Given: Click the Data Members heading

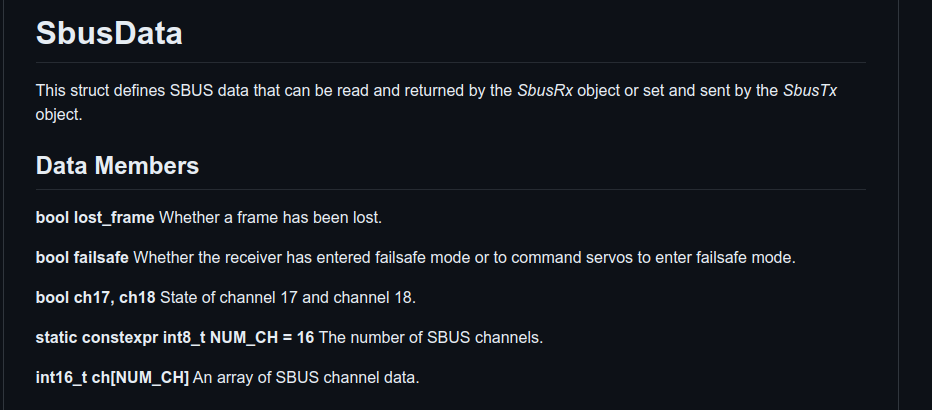Looking at the screenshot, I should point(117,165).
